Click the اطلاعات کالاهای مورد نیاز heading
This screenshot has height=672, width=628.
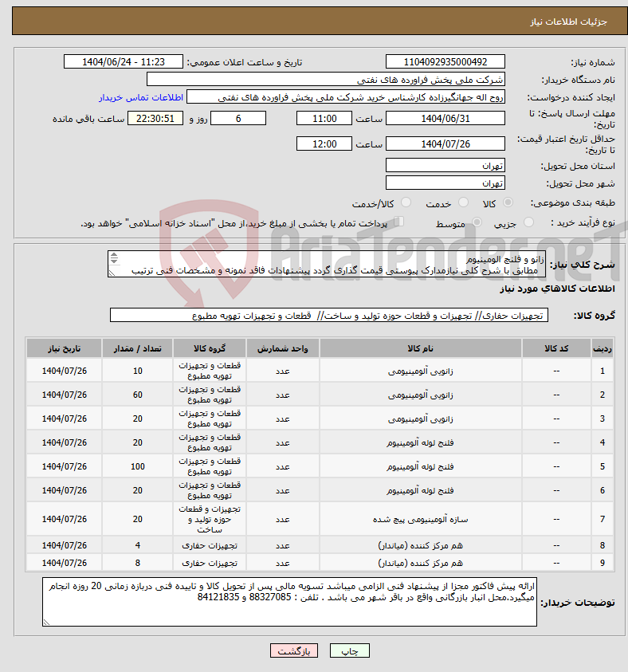(557, 289)
